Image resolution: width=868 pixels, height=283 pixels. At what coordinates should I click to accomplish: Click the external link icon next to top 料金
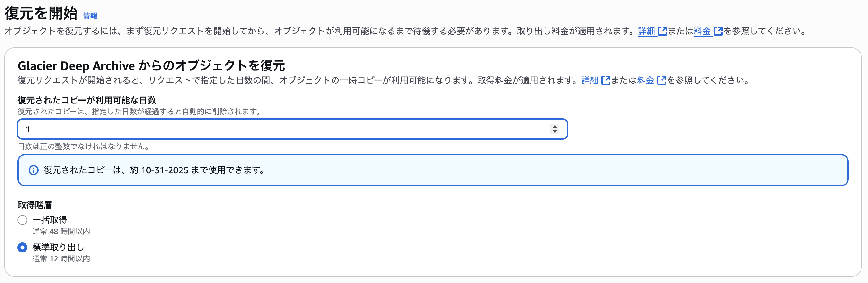pyautogui.click(x=718, y=31)
